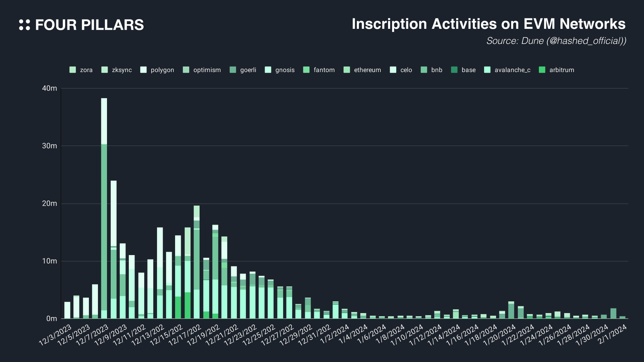Click the base legend color swatch

coord(454,70)
